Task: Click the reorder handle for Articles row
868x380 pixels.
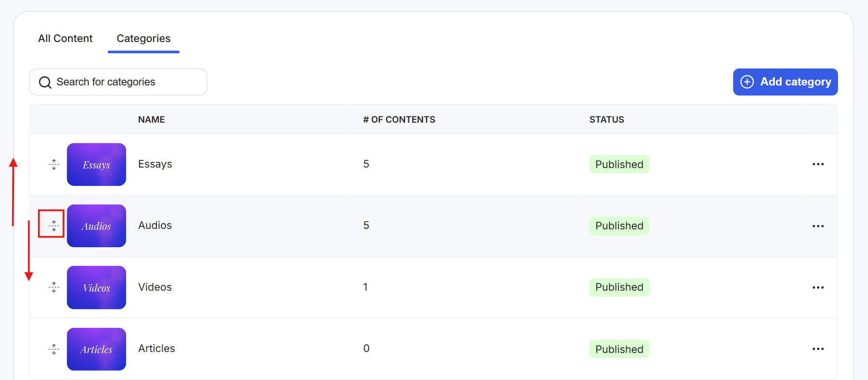Action: tap(54, 349)
